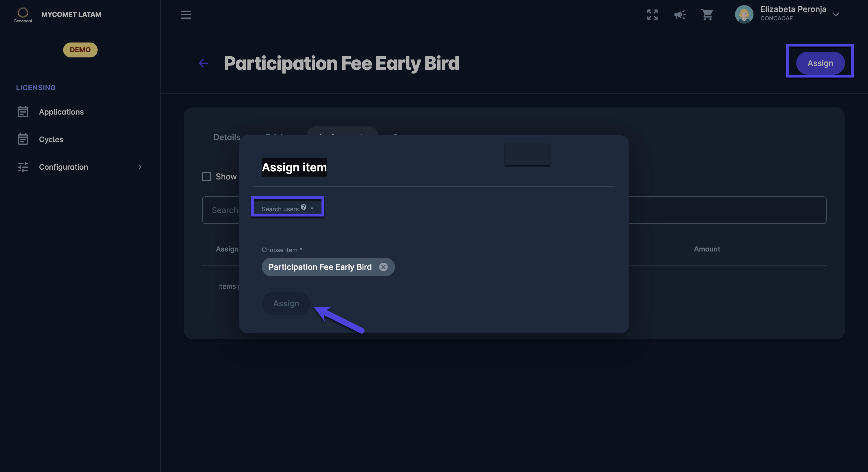Open the shopping cart
868x472 pixels.
coord(707,14)
